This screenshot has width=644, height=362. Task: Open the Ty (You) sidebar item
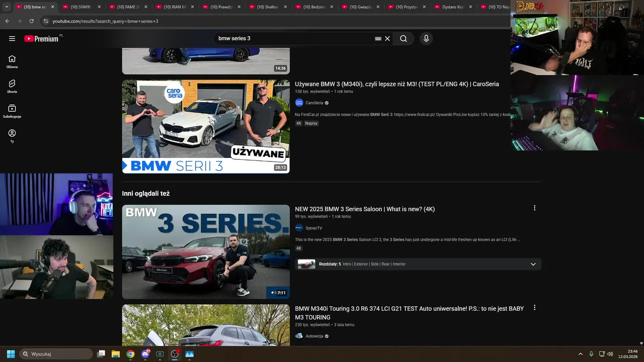pyautogui.click(x=12, y=136)
